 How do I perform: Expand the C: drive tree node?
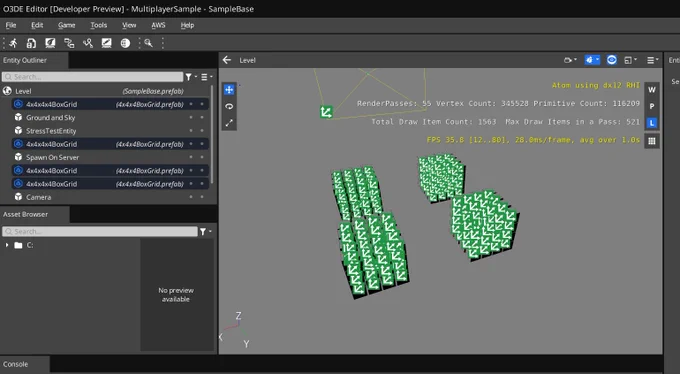click(x=7, y=245)
